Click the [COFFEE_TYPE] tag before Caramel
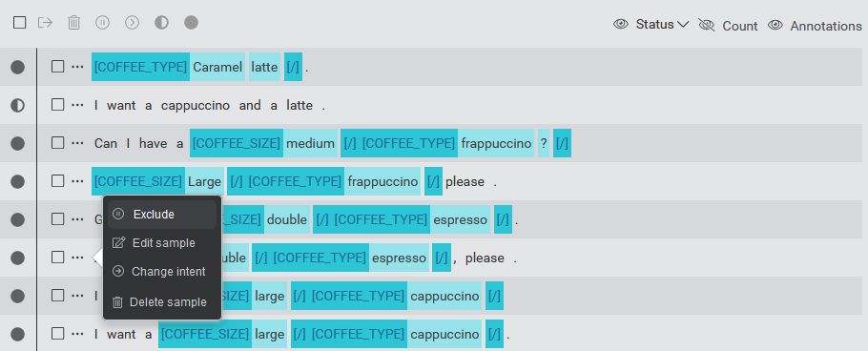The image size is (868, 351). (140, 67)
